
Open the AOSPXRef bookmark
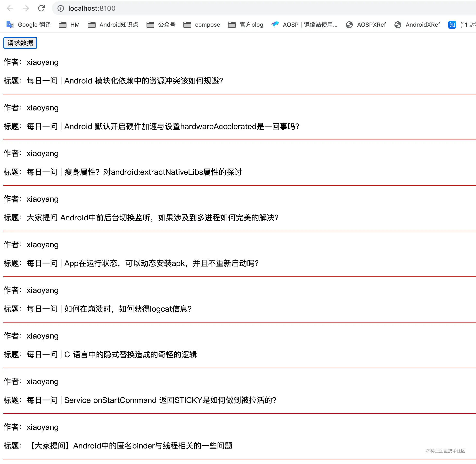point(366,25)
